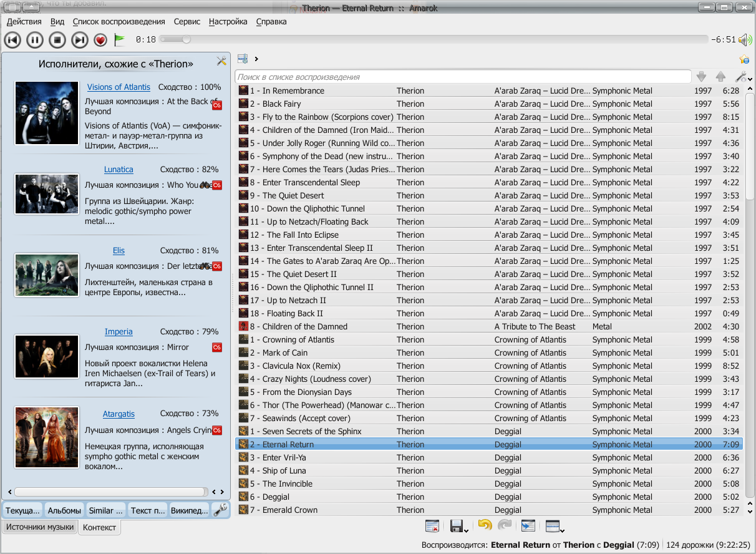This screenshot has width=756, height=554.
Task: Jump to previous search match with up arrow
Action: coord(720,77)
